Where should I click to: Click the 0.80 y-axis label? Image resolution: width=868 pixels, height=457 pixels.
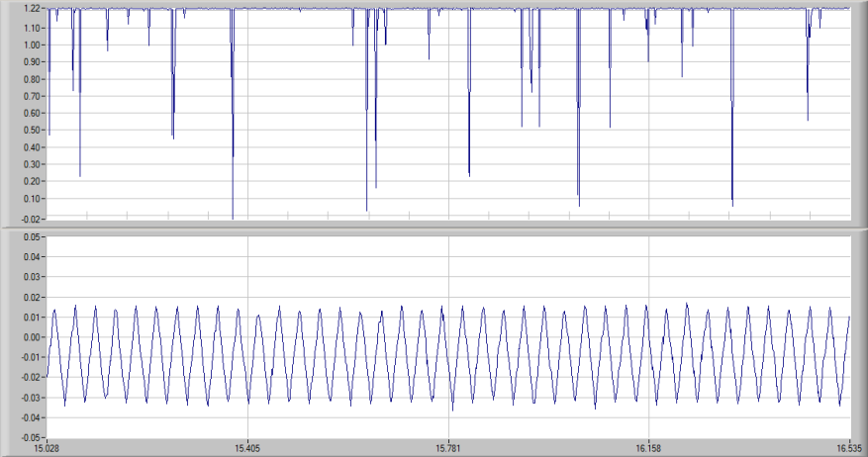[34, 79]
